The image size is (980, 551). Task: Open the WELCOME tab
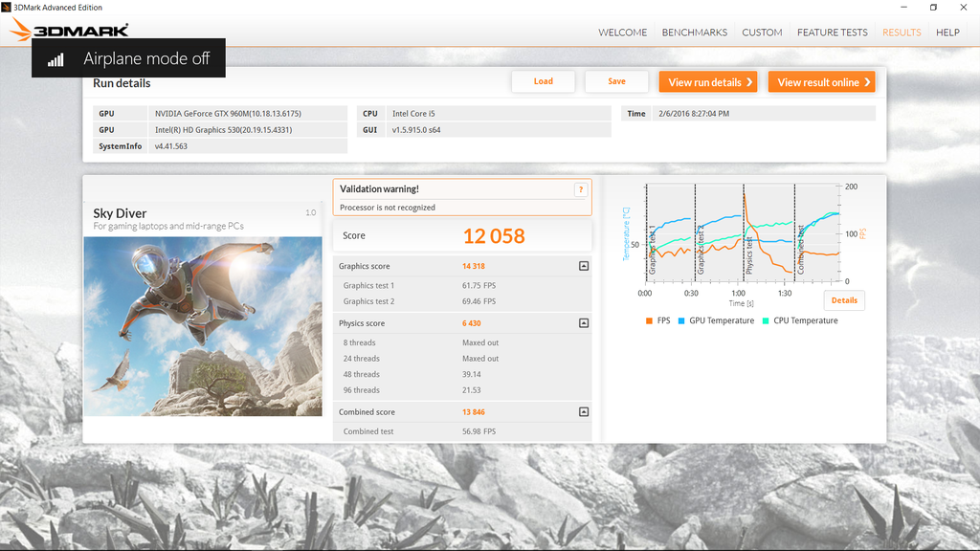click(x=622, y=33)
